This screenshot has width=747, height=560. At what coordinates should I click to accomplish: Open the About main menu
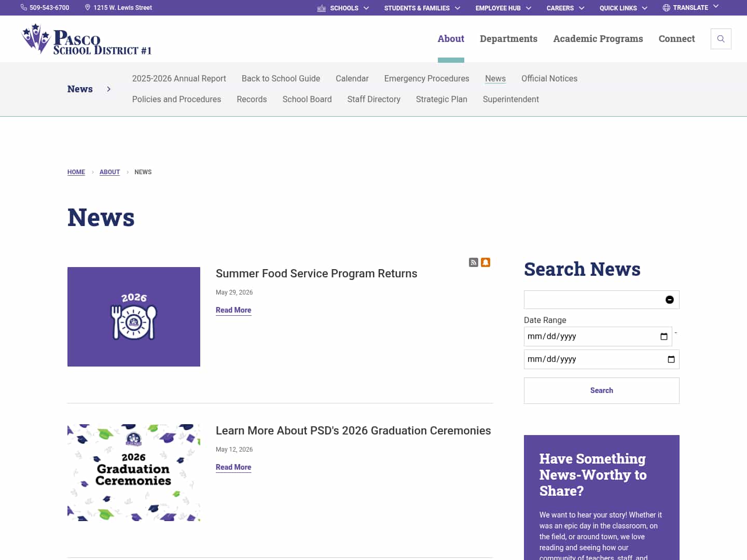coord(451,39)
